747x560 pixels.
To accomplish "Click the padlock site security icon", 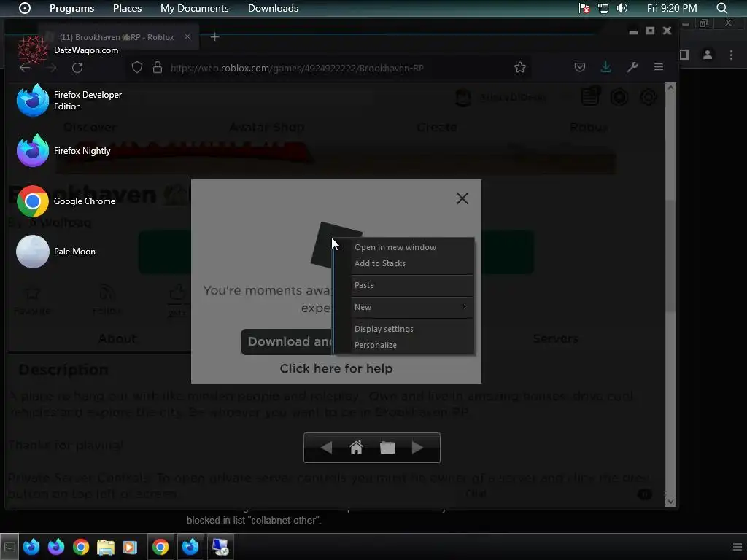I will click(x=158, y=68).
